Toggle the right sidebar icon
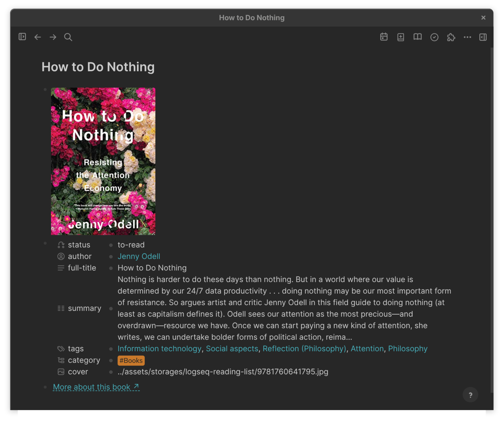The height and width of the screenshot is (422, 504). click(483, 37)
